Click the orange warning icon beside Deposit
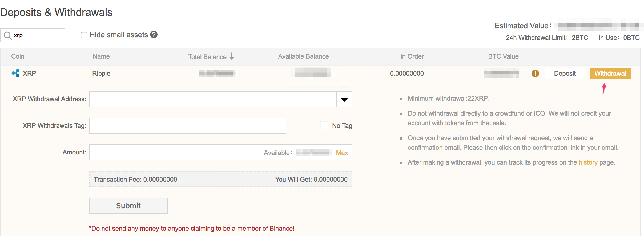This screenshot has height=236, width=644. point(535,74)
